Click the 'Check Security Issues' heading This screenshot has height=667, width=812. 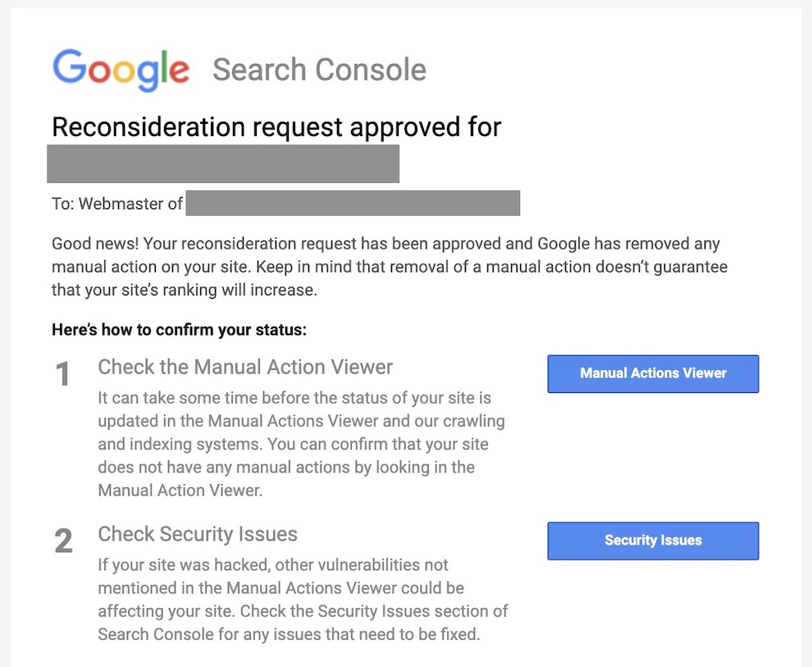(198, 534)
